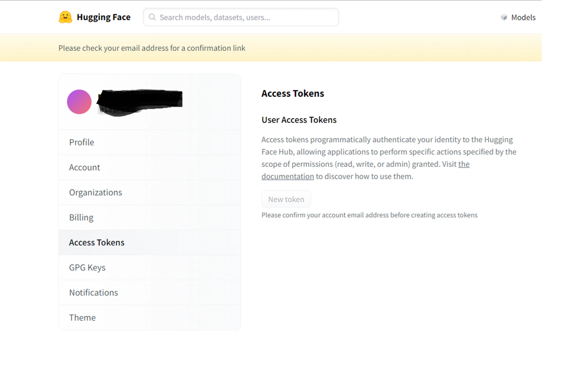Viewport: 588px width, 368px height.
Task: Click the gradient profile avatar
Action: click(79, 102)
